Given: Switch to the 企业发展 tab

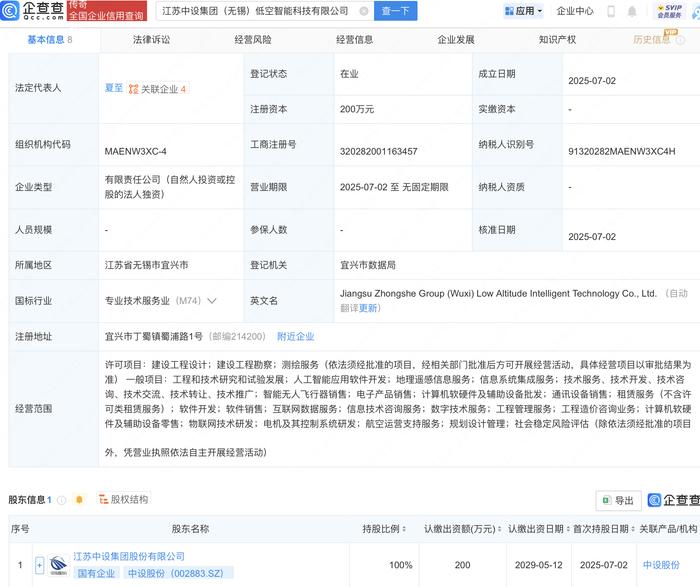Looking at the screenshot, I should 456,40.
